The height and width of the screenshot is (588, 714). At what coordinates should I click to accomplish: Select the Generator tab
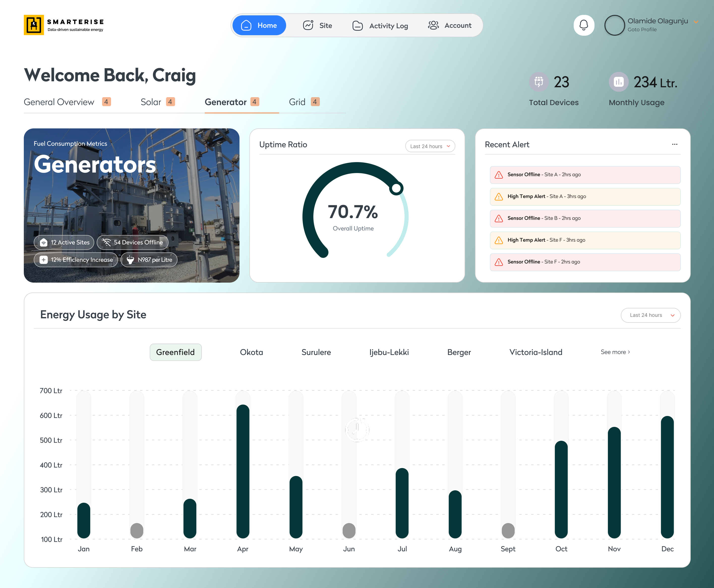click(x=232, y=102)
